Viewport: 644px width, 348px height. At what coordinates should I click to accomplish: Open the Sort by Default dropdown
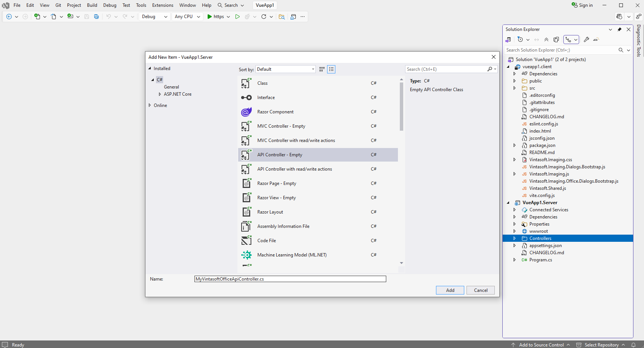click(x=286, y=69)
